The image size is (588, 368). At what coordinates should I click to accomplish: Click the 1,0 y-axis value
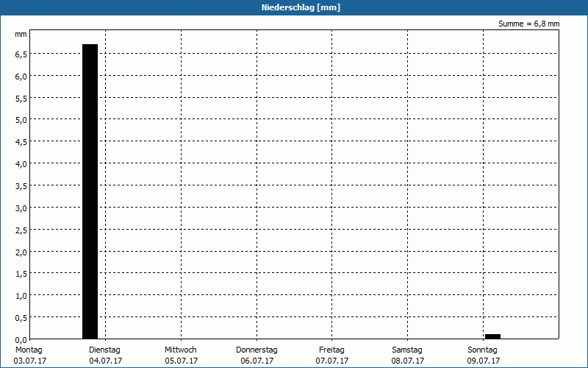coord(21,296)
